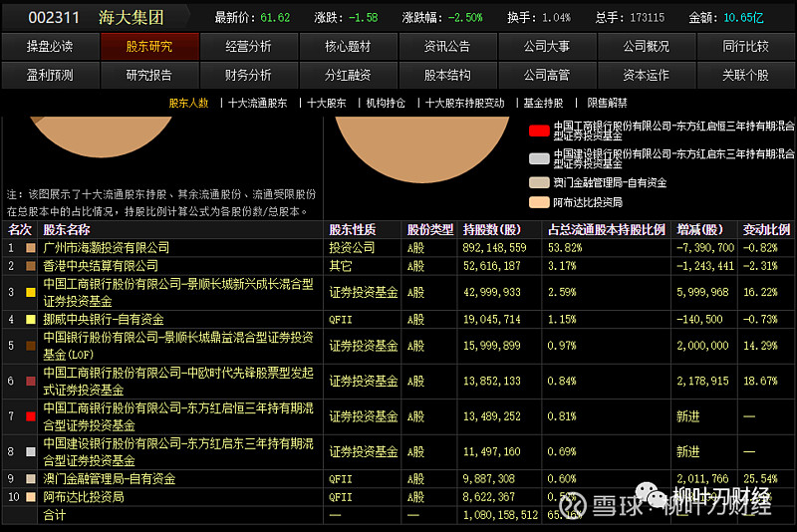The image size is (797, 532).
Task: Open the 操盘必读 tab
Action: click(x=50, y=47)
